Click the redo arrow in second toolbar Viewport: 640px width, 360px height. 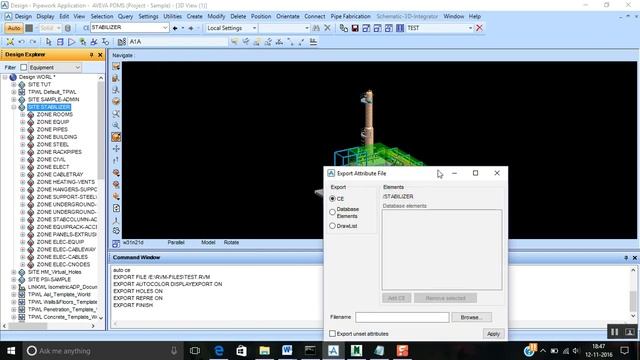33,42
